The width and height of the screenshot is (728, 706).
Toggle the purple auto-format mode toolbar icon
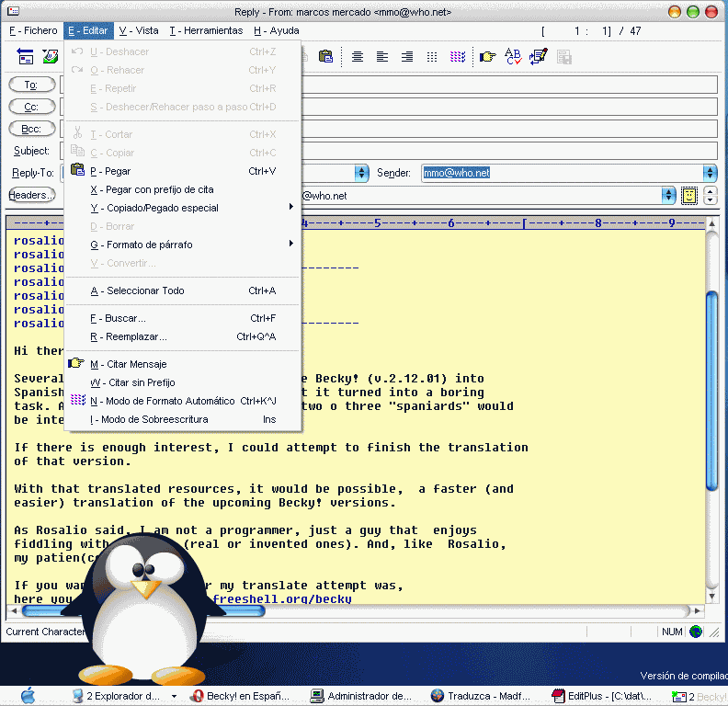point(458,57)
